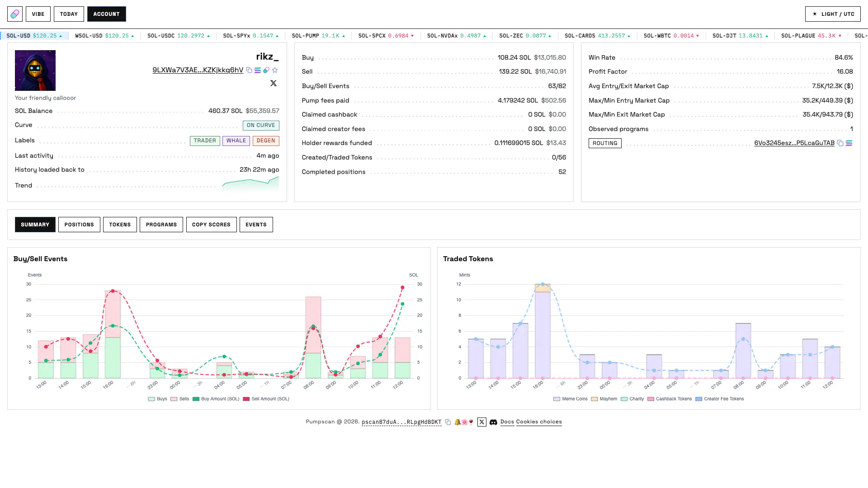Click the rikz_ profile avatar
868x488 pixels.
[35, 70]
